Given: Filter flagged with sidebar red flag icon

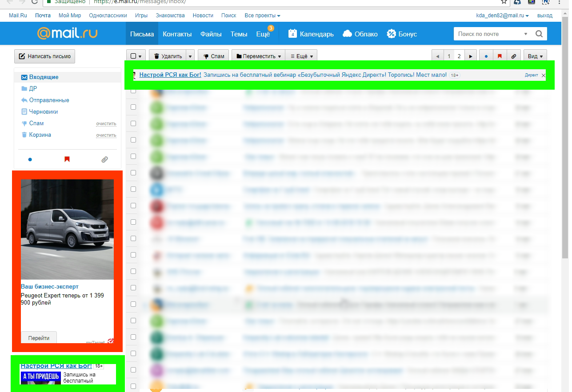Looking at the screenshot, I should 67,159.
